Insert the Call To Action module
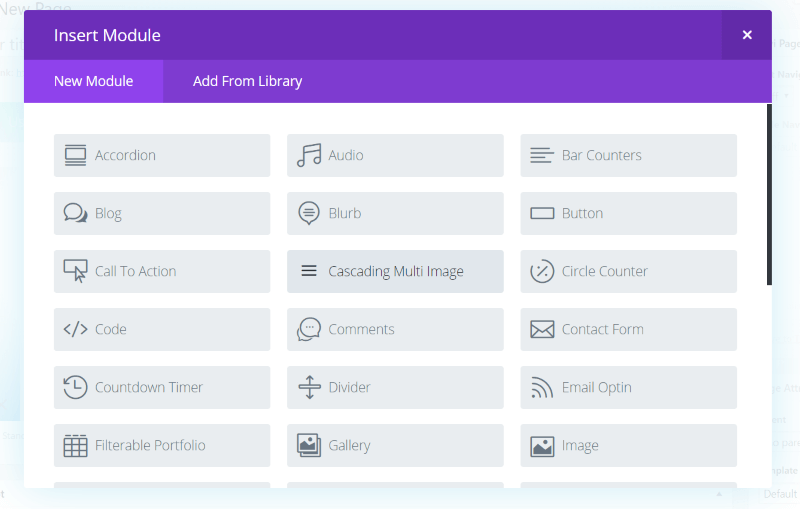This screenshot has height=509, width=800. pyautogui.click(x=162, y=271)
